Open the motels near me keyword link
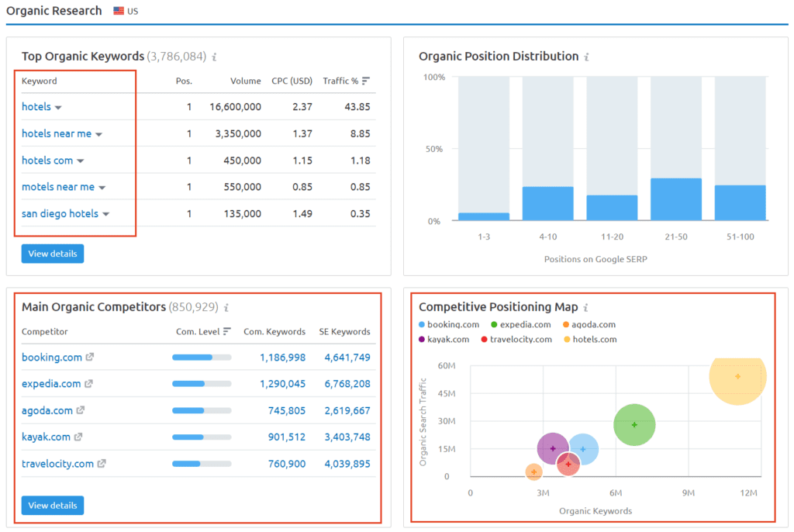 coord(58,187)
